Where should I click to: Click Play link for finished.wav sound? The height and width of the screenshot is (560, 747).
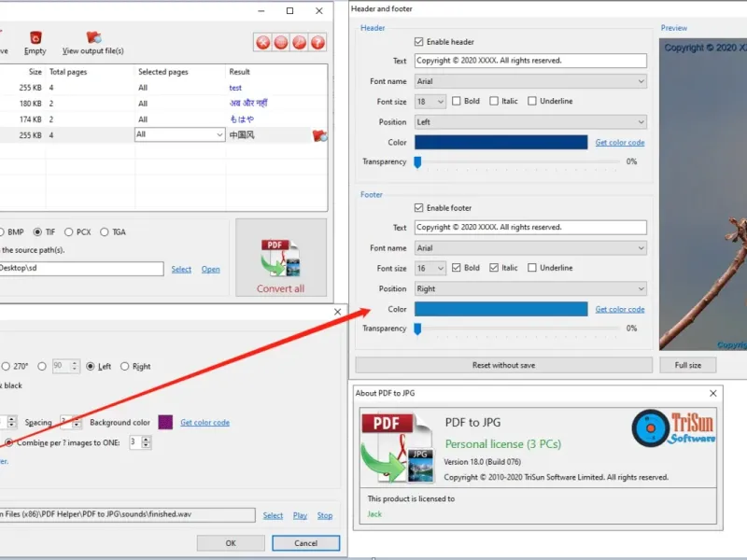tap(300, 515)
